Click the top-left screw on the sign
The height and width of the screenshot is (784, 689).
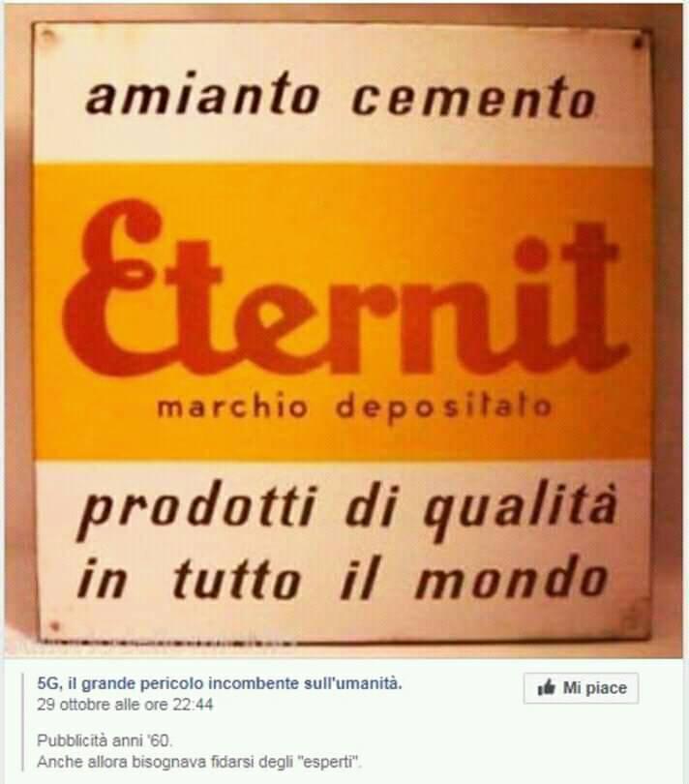(48, 36)
